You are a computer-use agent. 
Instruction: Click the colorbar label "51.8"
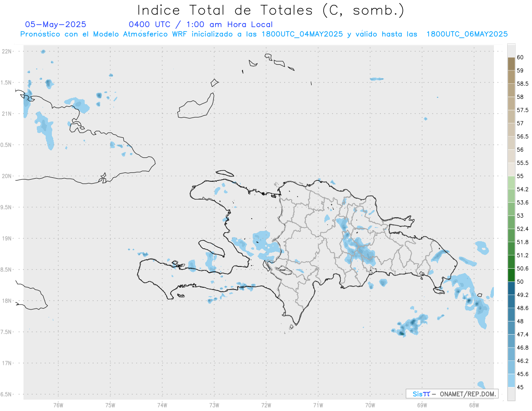coord(523,242)
